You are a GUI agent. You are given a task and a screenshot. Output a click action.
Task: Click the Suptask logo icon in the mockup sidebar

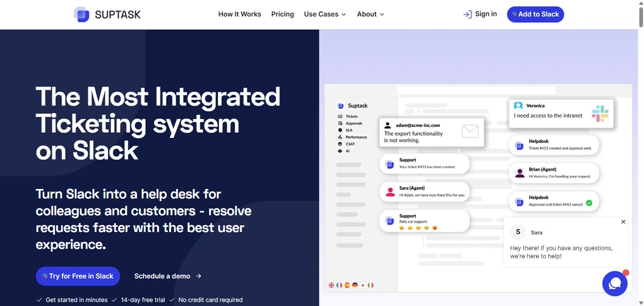[x=340, y=106]
